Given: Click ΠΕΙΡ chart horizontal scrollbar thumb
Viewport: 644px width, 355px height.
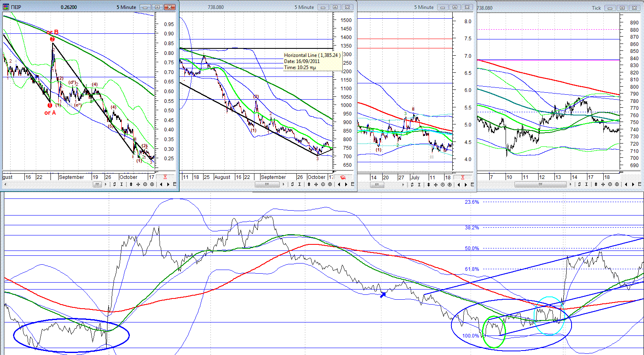Looking at the screenshot, I should [x=97, y=184].
